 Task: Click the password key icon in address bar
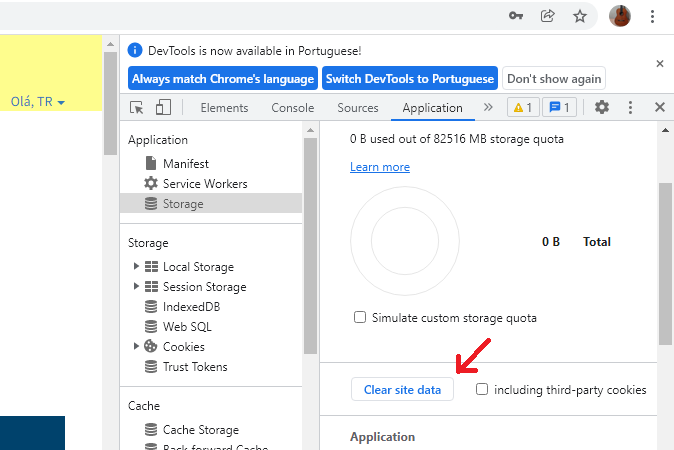(x=516, y=16)
